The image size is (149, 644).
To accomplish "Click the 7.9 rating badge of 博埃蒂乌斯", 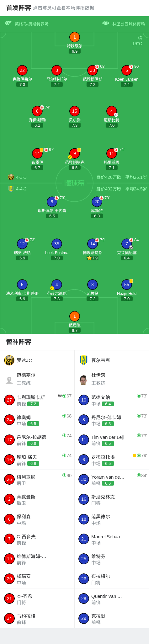I will coord(93,258).
